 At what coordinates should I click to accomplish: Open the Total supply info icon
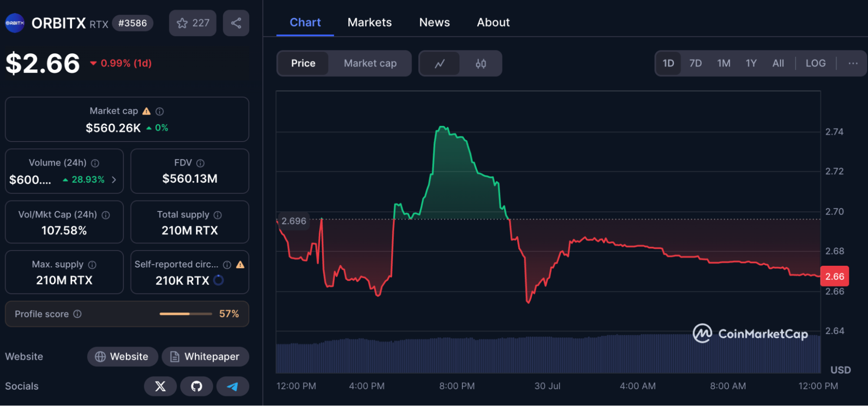[218, 215]
